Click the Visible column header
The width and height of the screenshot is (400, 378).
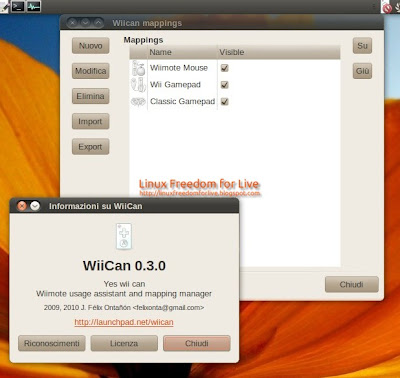click(x=279, y=52)
